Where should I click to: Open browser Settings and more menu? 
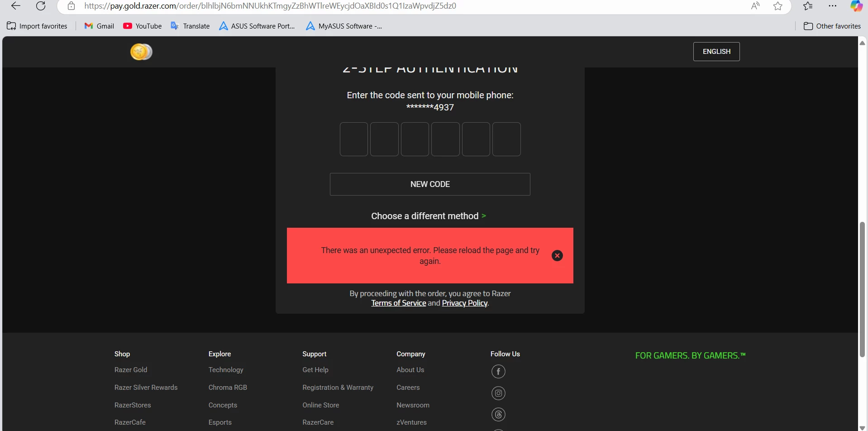pos(833,6)
